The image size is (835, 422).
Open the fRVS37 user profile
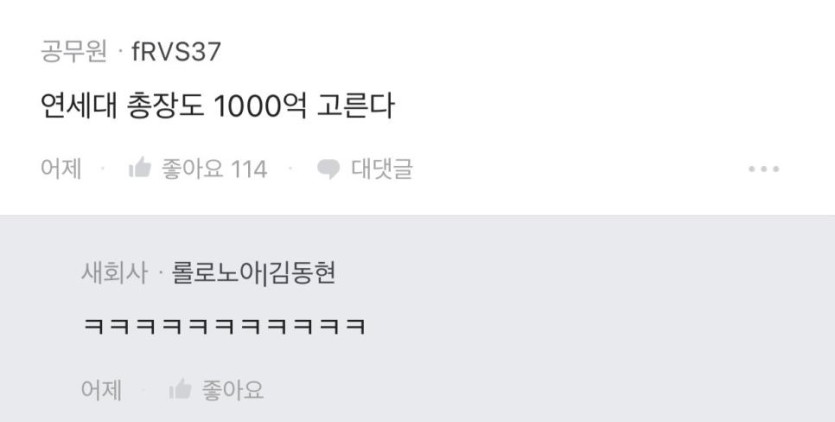pos(176,52)
